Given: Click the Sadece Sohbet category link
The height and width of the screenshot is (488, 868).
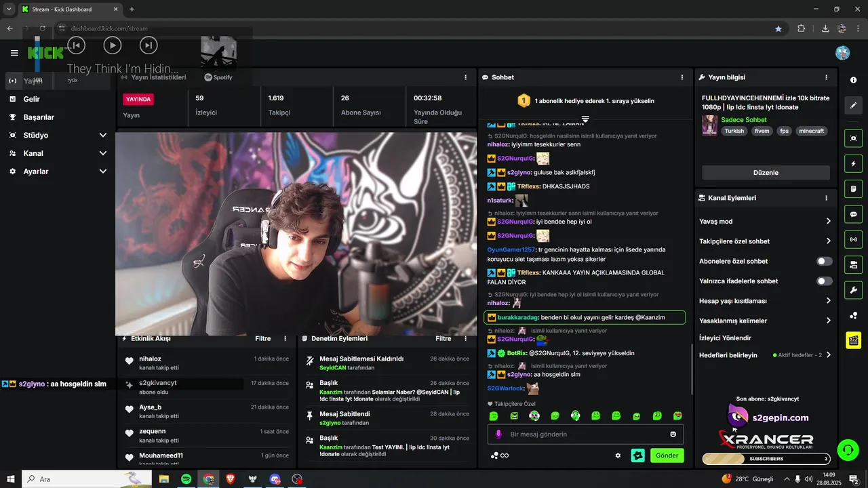Looking at the screenshot, I should coord(743,120).
